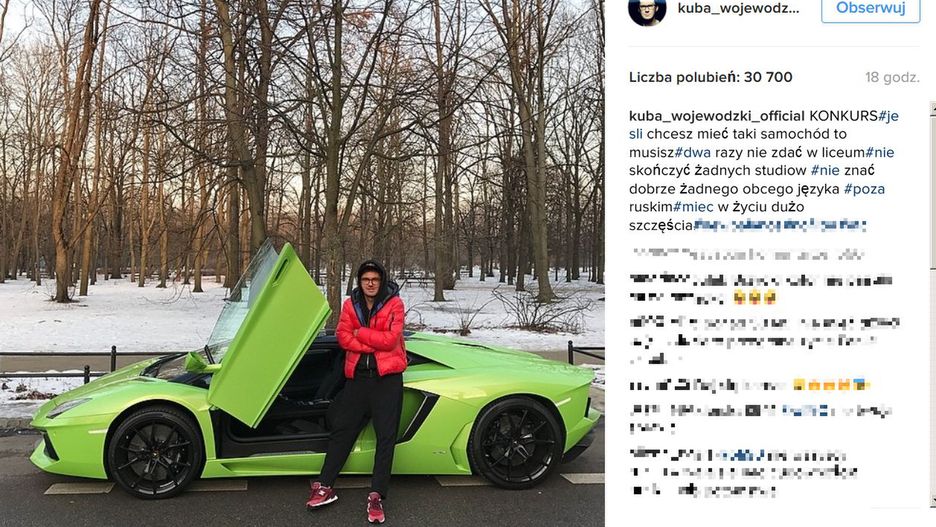
Task: Click the first blurred comment line
Action: point(747,255)
